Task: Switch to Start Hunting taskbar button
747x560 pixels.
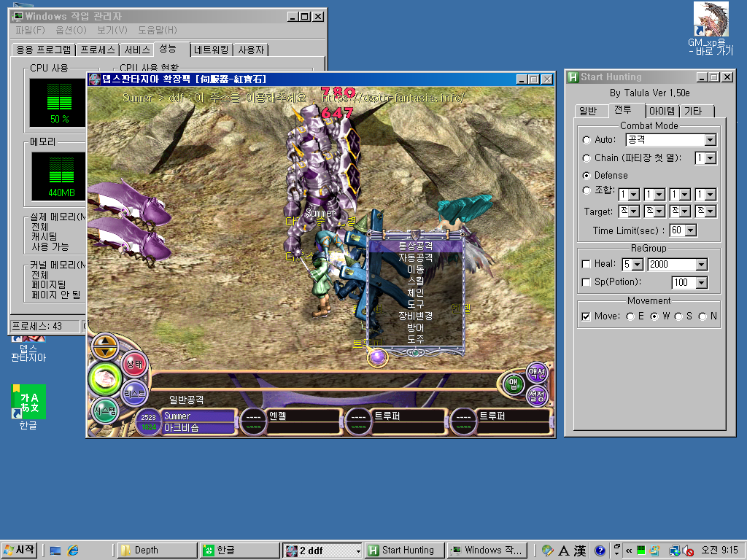Action: coord(405,551)
